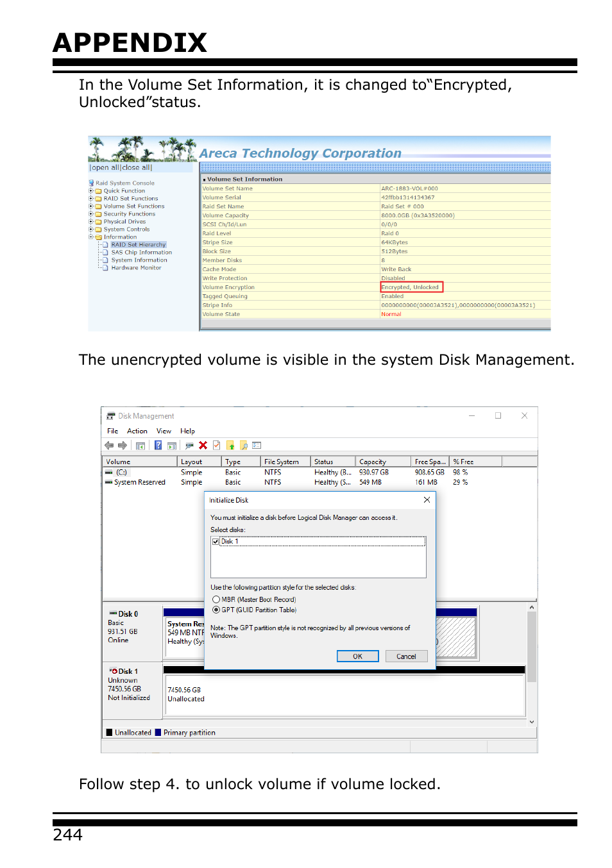Click the Security Functions folder icon

tap(98, 214)
